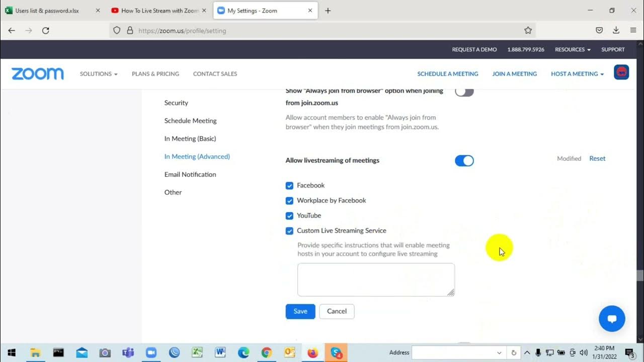644x362 pixels.
Task: Open Command Prompt from taskbar
Action: click(x=58, y=352)
